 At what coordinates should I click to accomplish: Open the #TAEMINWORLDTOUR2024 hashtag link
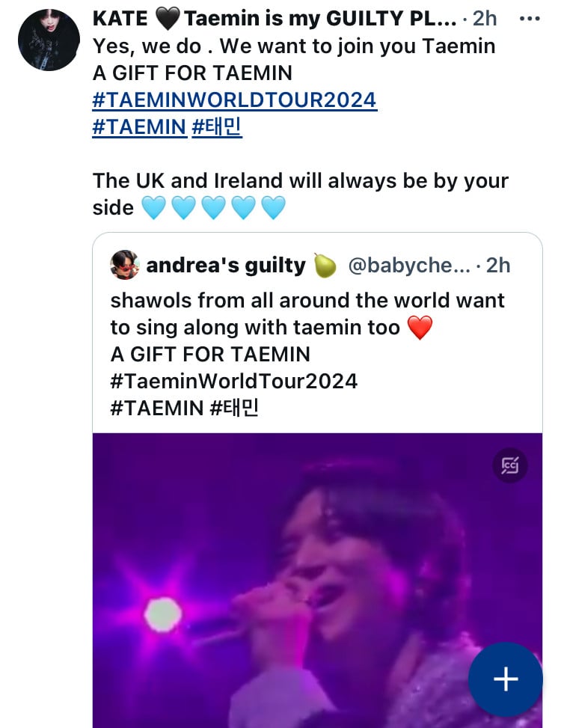(234, 100)
